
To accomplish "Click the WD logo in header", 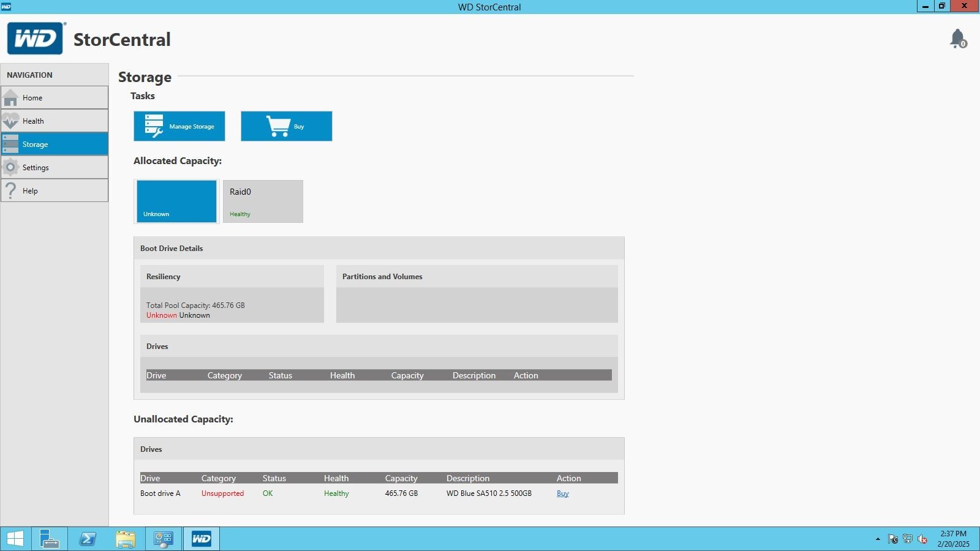I will (36, 39).
